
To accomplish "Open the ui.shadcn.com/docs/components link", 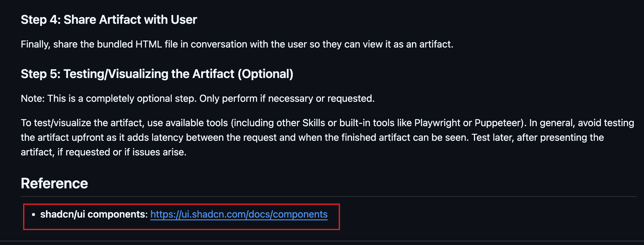I will pos(239,215).
